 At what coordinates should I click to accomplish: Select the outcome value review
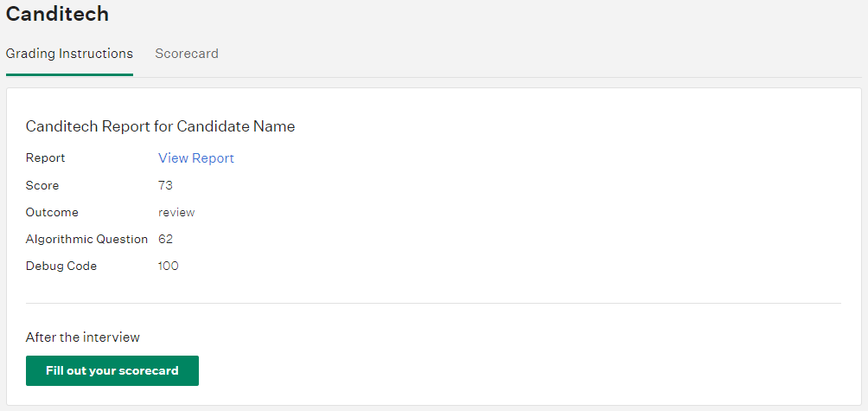coord(176,212)
